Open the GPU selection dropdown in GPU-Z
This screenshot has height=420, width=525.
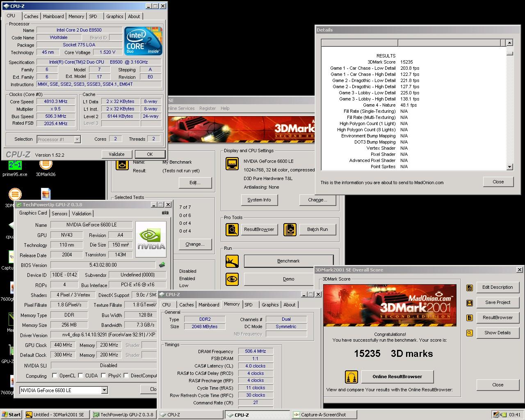pyautogui.click(x=104, y=390)
